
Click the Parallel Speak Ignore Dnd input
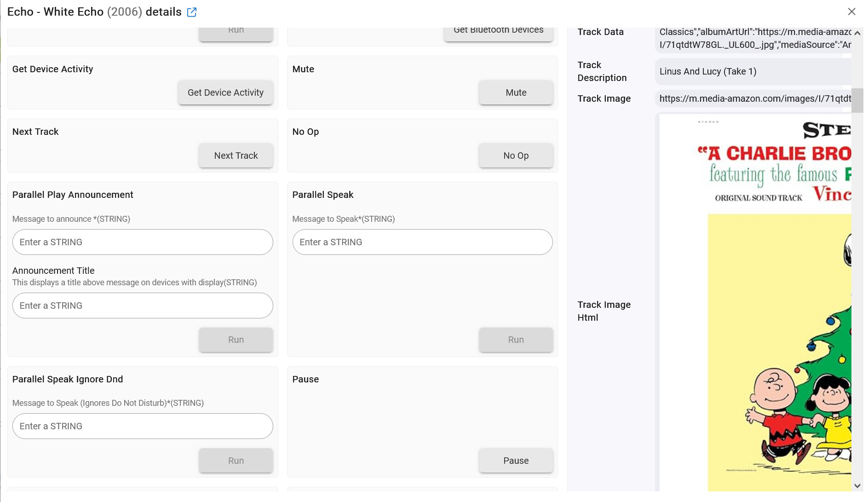click(x=143, y=426)
